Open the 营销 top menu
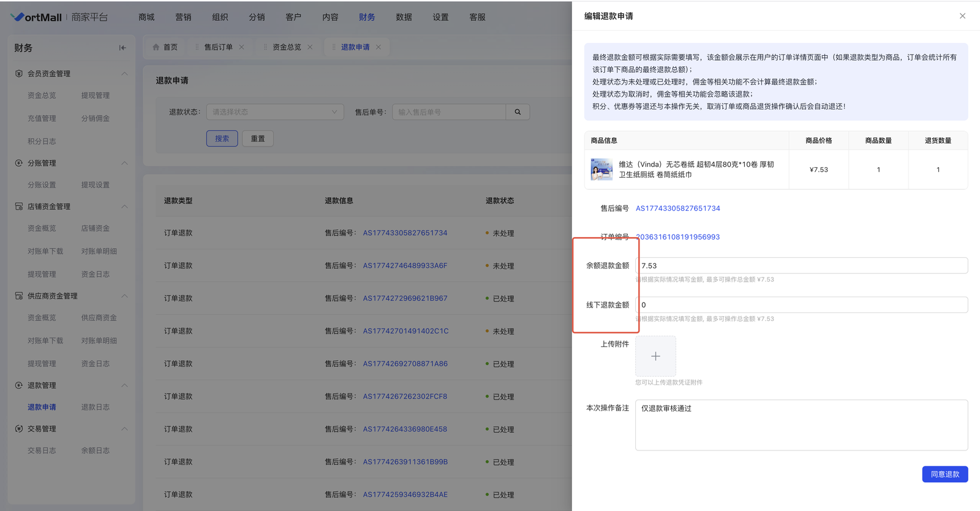The width and height of the screenshot is (980, 511). [183, 17]
